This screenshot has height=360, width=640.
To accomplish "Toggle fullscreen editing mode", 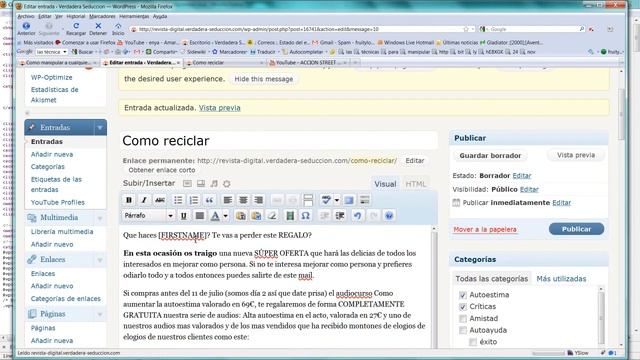I will point(349,200).
